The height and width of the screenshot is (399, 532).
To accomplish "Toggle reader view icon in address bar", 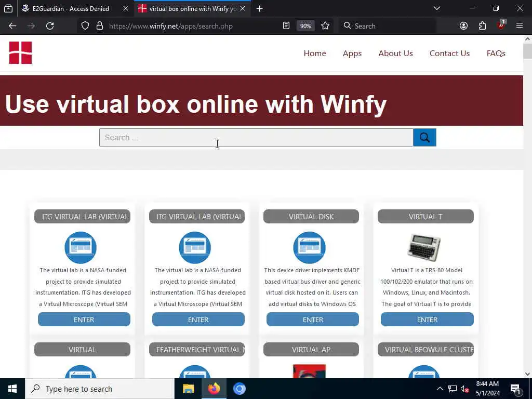I will coord(286,26).
